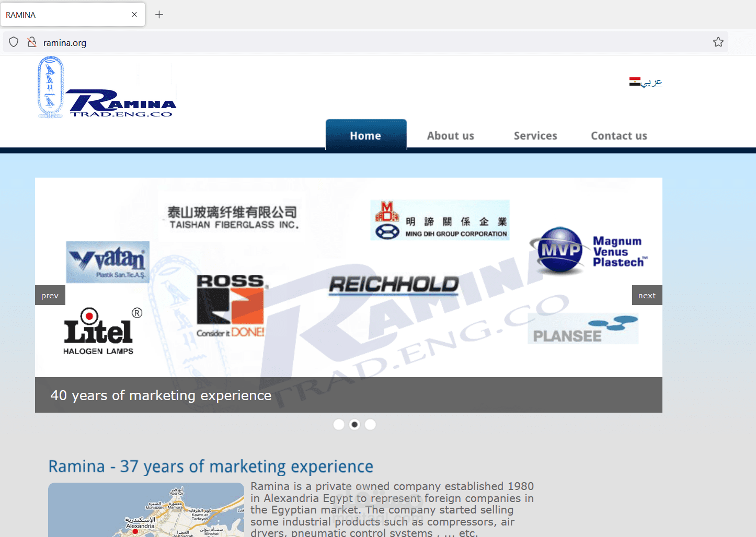Click the Ming Dih Group Corporation logo

click(x=440, y=220)
